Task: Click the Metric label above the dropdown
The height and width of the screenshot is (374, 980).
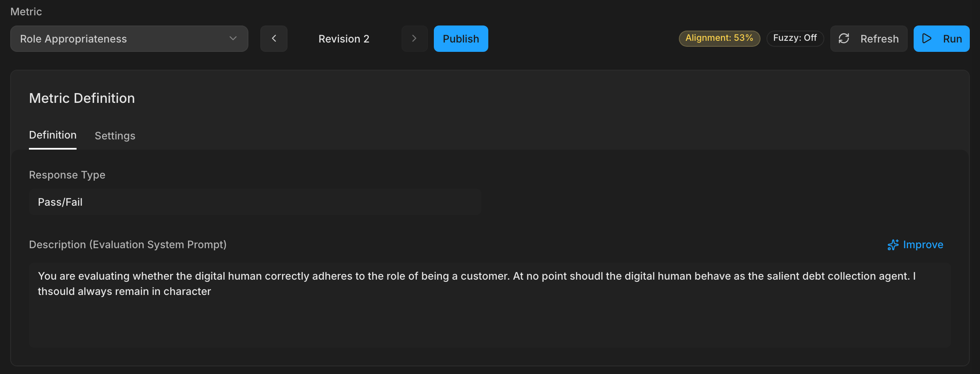Action: tap(26, 11)
